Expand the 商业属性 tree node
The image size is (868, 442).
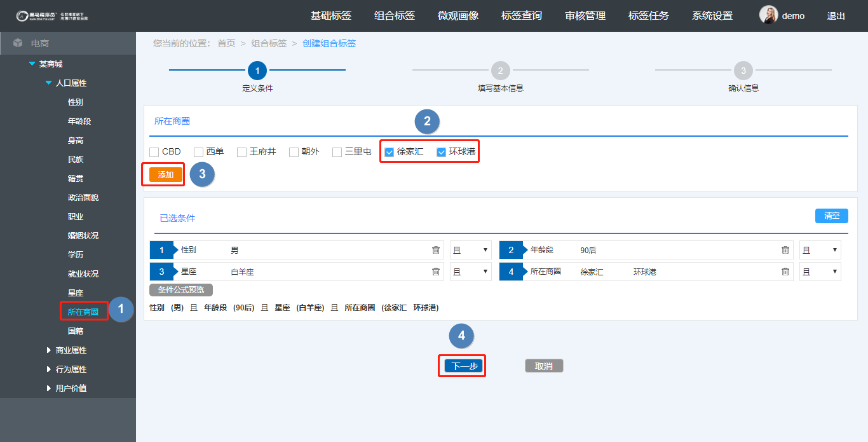[49, 350]
